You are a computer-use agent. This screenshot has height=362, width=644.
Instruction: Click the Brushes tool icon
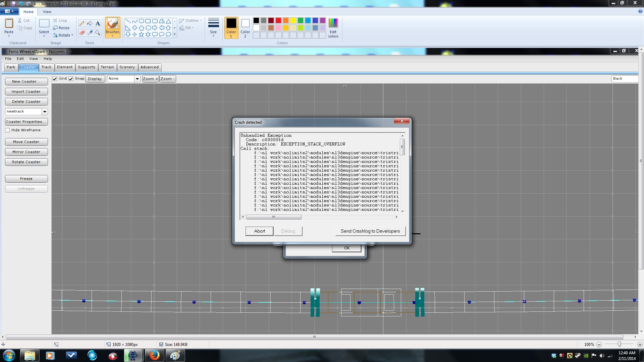(112, 23)
